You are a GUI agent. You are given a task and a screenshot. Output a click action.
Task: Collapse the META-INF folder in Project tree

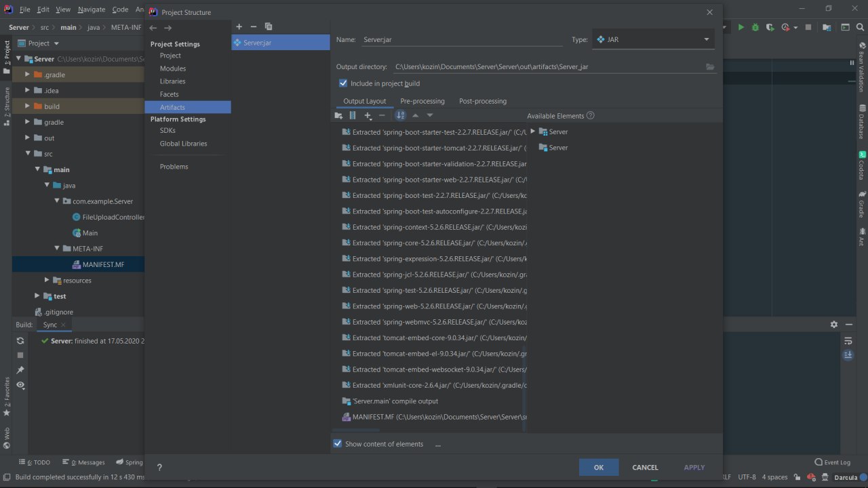pos(57,249)
